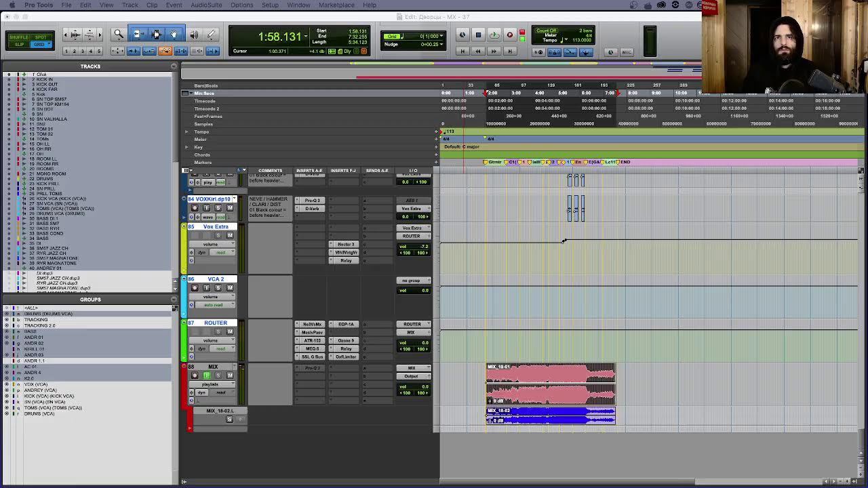Enable Slip edit mode
The width and height of the screenshot is (868, 488).
point(19,44)
